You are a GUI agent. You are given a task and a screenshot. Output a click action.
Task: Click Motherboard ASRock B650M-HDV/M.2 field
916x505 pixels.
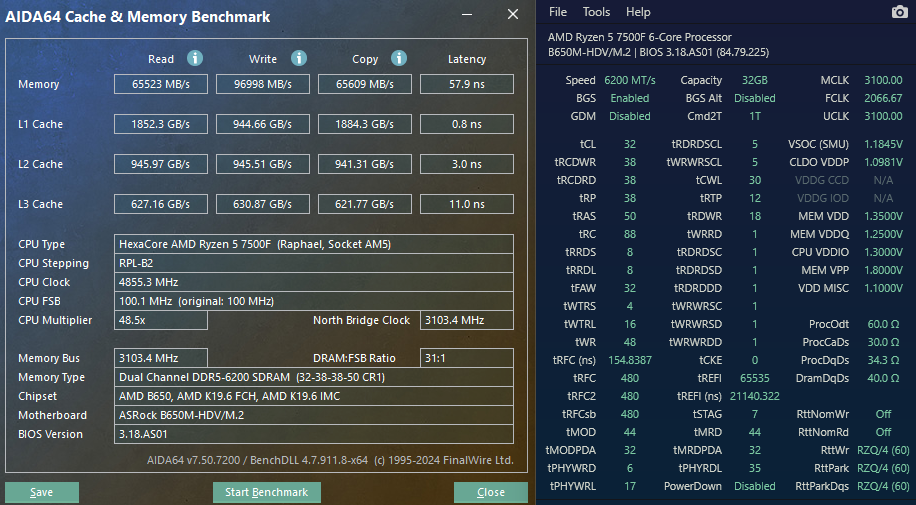pyautogui.click(x=314, y=415)
